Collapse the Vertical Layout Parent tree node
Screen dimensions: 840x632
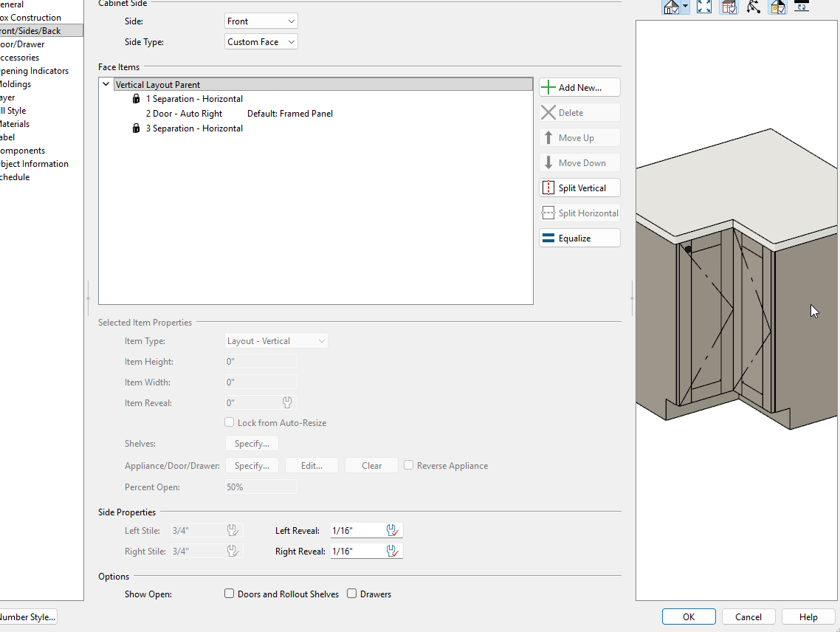[106, 84]
